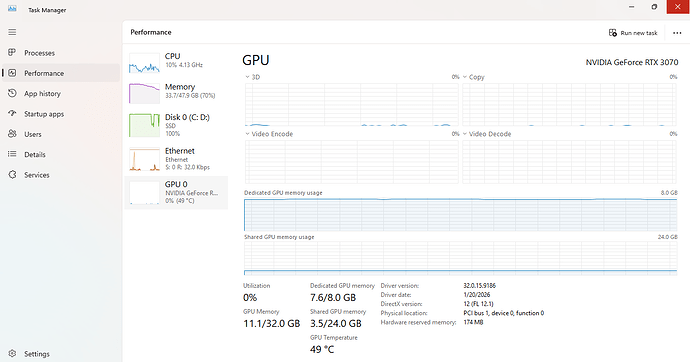Click the Copy engine activity graph
The height and width of the screenshot is (362, 690).
pos(569,104)
